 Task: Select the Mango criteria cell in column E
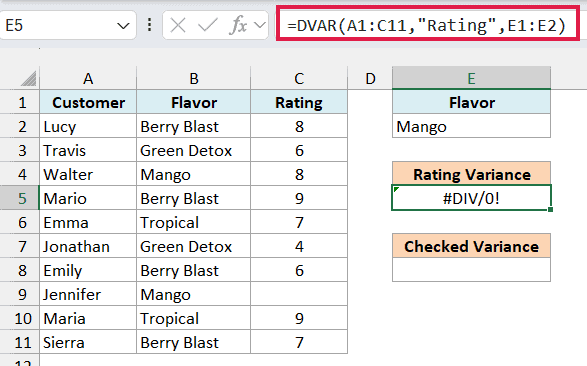pos(471,126)
